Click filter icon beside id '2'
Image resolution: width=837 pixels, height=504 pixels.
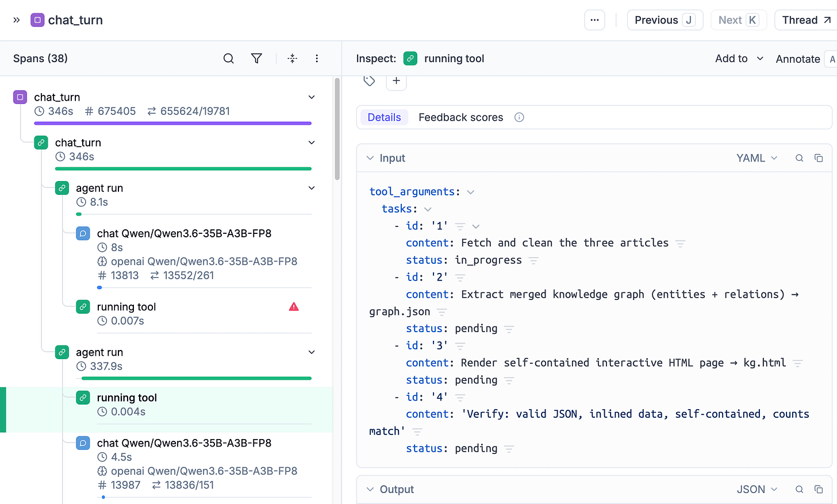pos(460,278)
